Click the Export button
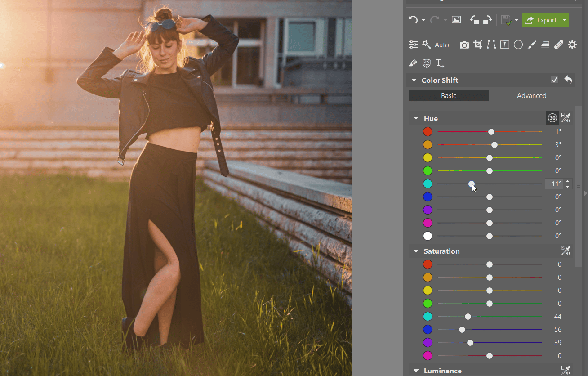Viewport: 588px width, 376px height. click(541, 20)
